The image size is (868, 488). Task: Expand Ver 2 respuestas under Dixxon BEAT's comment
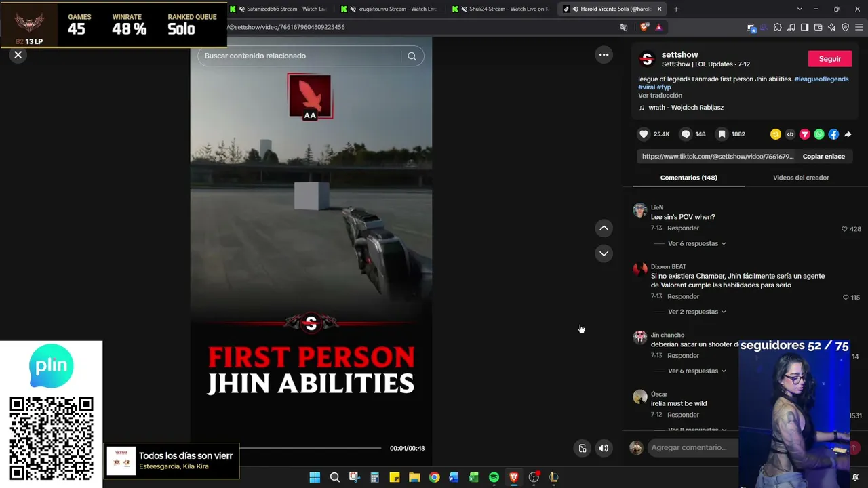point(696,312)
